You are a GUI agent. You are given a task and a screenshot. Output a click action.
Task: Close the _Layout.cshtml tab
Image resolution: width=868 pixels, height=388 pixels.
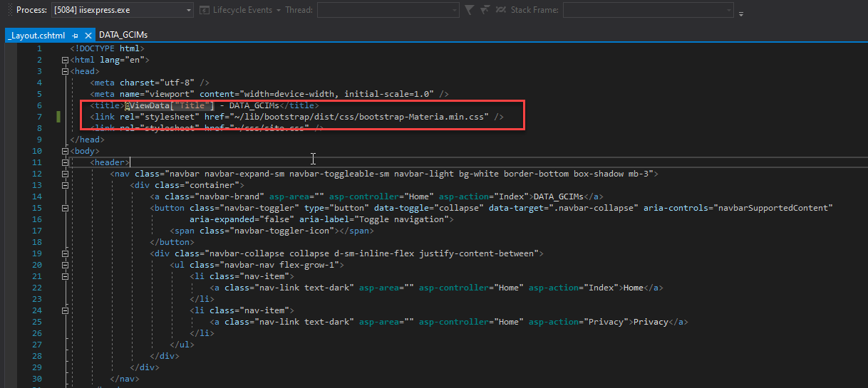coord(88,35)
